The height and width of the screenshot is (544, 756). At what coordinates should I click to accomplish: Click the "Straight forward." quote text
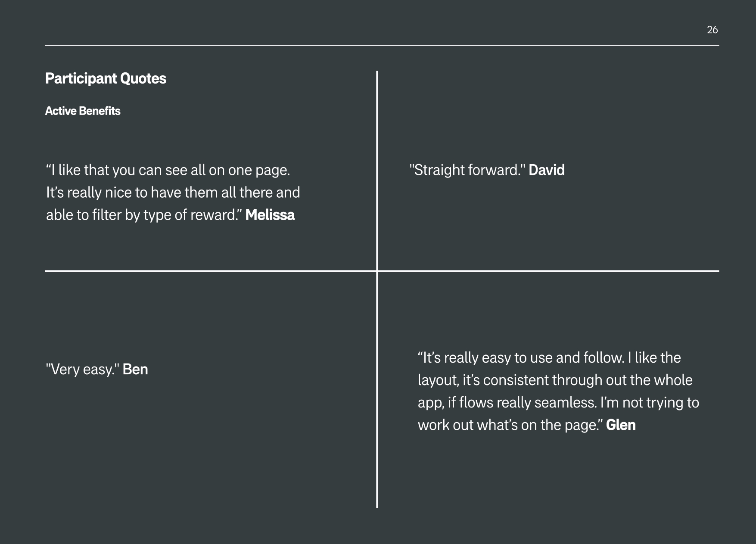pyautogui.click(x=467, y=170)
